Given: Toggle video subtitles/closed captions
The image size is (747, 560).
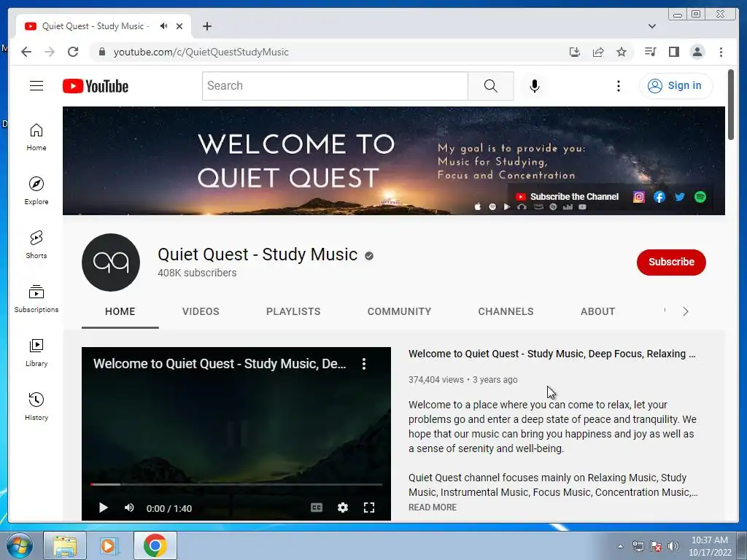Looking at the screenshot, I should (317, 508).
